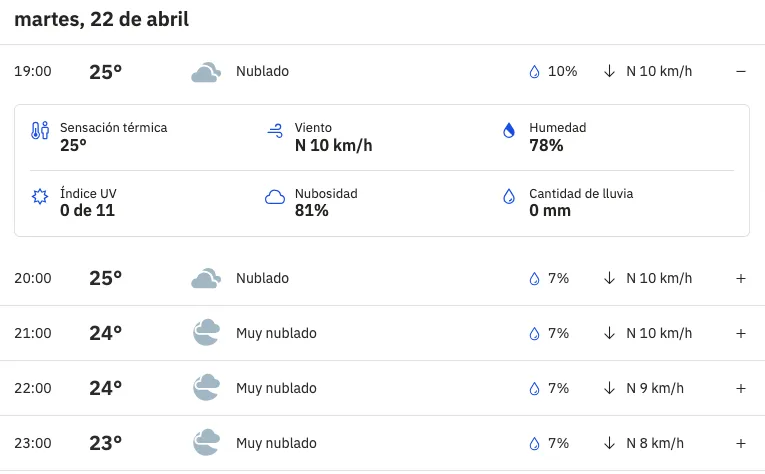The width and height of the screenshot is (765, 474).
Task: Expand the 21:00 forecast details
Action: point(741,333)
